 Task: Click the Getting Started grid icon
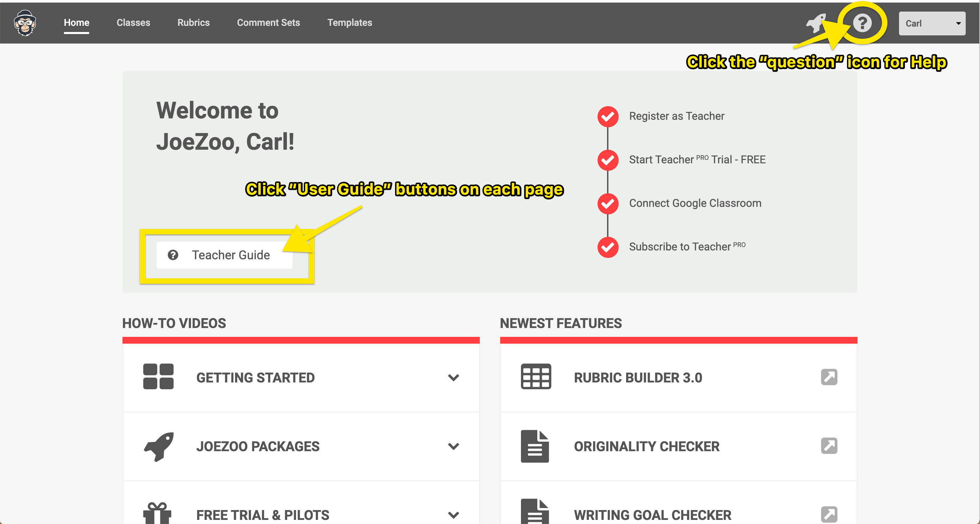158,376
